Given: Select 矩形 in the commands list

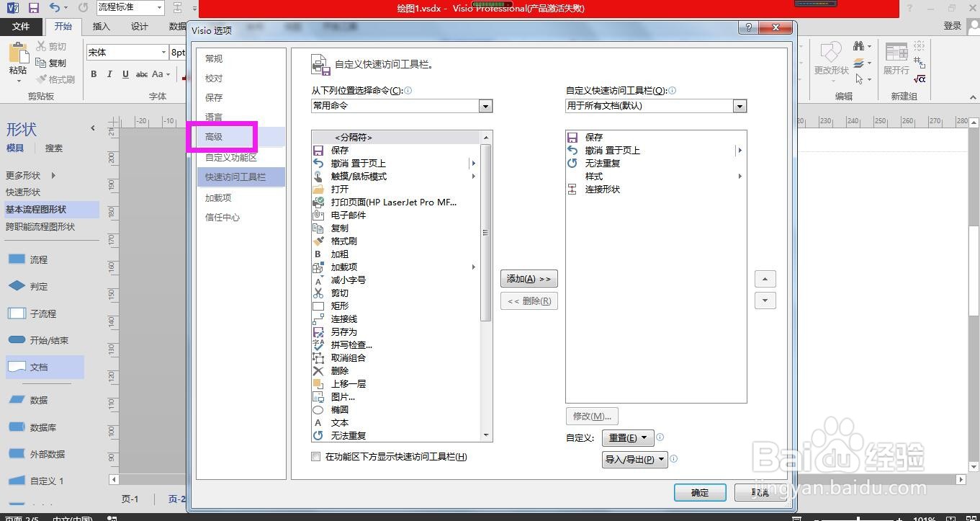Looking at the screenshot, I should point(340,306).
